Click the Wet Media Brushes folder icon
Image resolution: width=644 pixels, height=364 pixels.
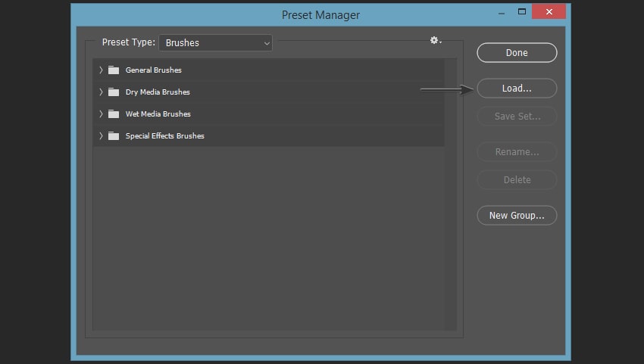(x=114, y=114)
